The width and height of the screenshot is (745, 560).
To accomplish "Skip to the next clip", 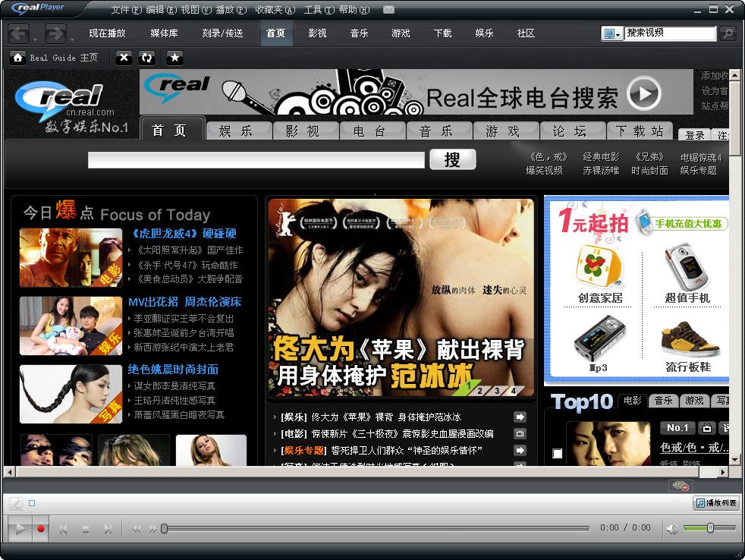I will pos(108,529).
